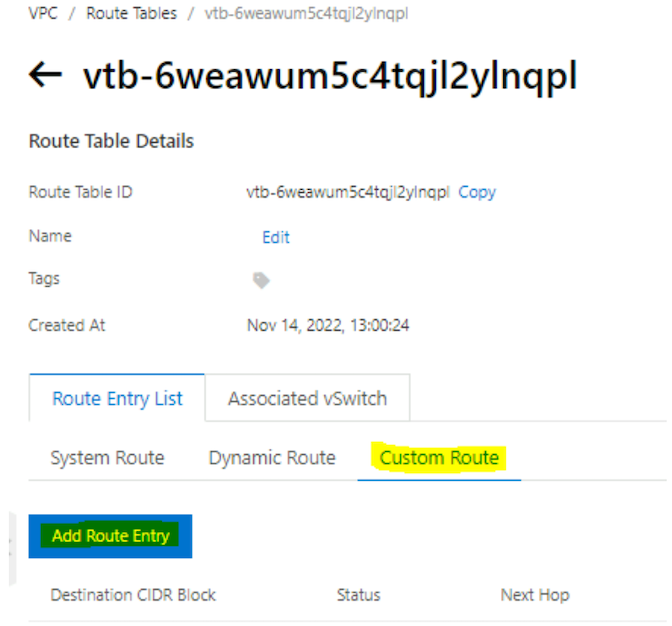Click the back arrow beside the title

47,77
